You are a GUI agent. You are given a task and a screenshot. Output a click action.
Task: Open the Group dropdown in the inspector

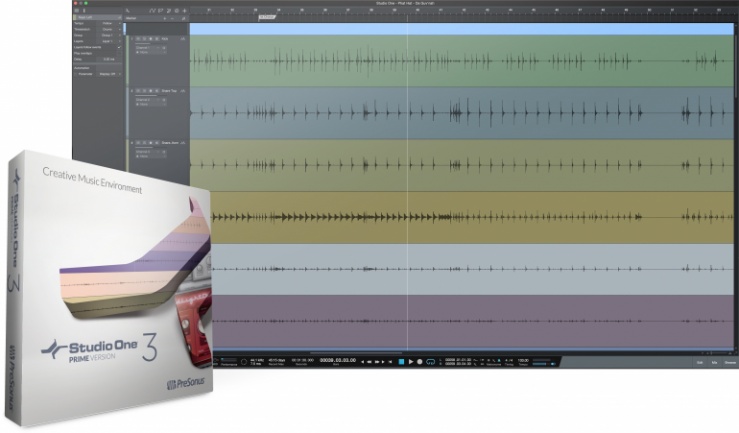pyautogui.click(x=108, y=37)
